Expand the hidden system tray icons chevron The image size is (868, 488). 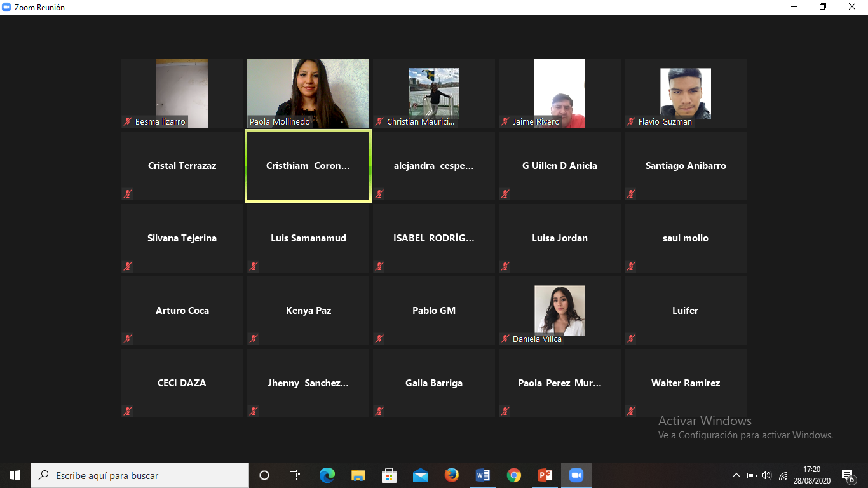736,475
